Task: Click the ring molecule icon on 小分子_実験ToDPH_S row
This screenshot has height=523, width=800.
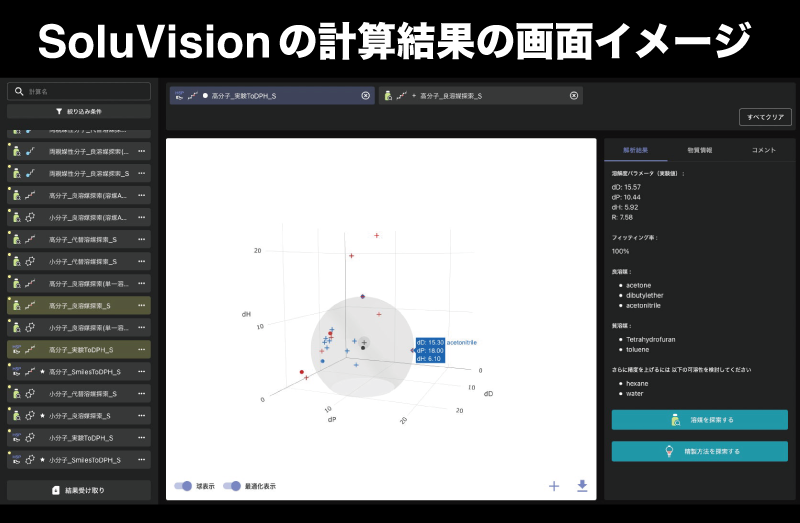Action: click(x=30, y=437)
